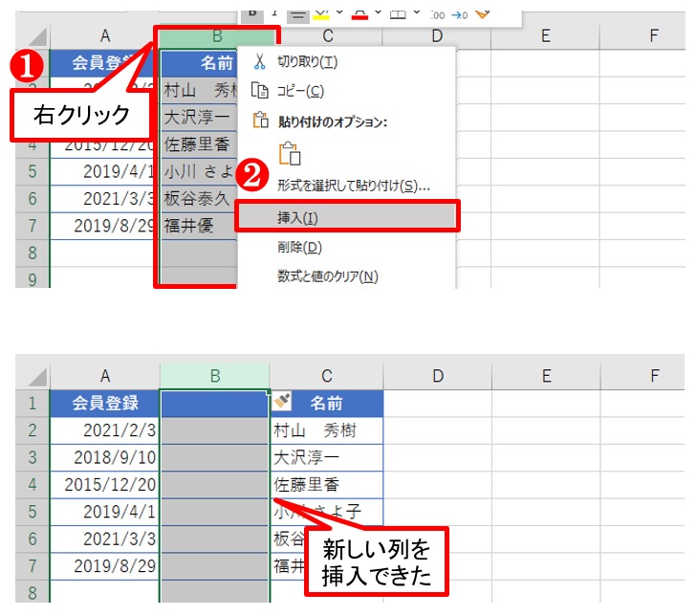
Task: Select row 5 header in upper worksheet
Action: (33, 171)
